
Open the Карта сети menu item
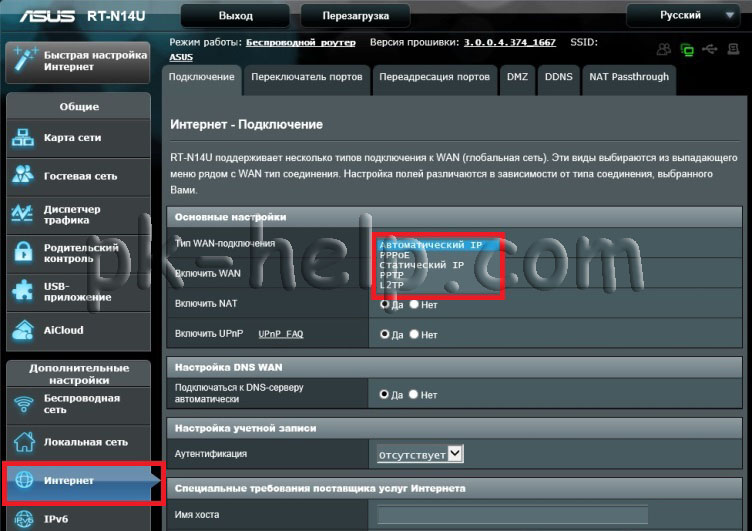click(78, 138)
